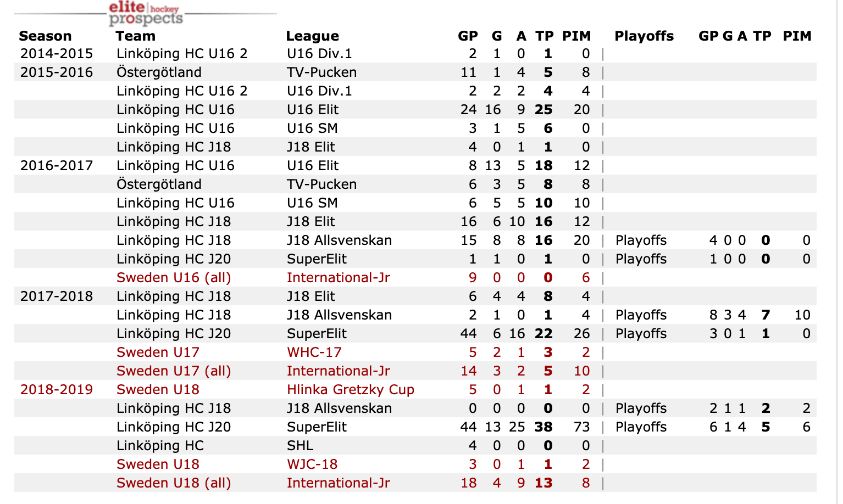Open U16 Div.1 league in the 2014-2015 row
This screenshot has height=504, width=843.
pyautogui.click(x=319, y=54)
